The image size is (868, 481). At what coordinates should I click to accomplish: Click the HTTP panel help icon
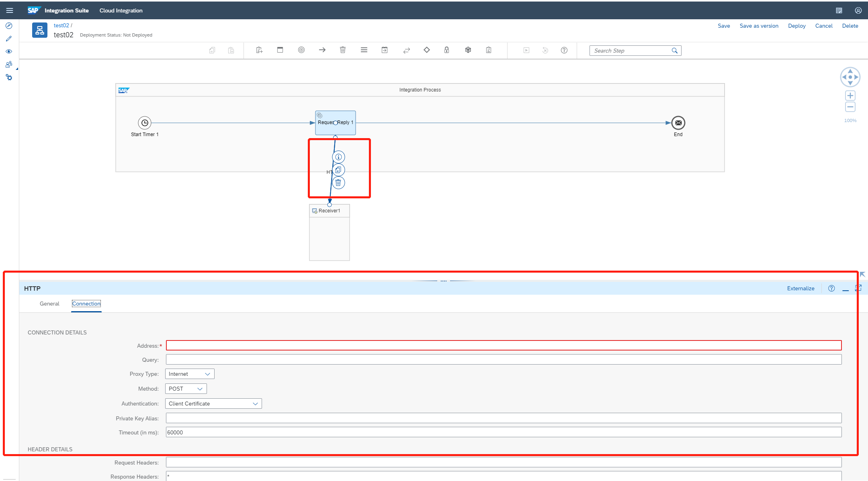point(832,288)
